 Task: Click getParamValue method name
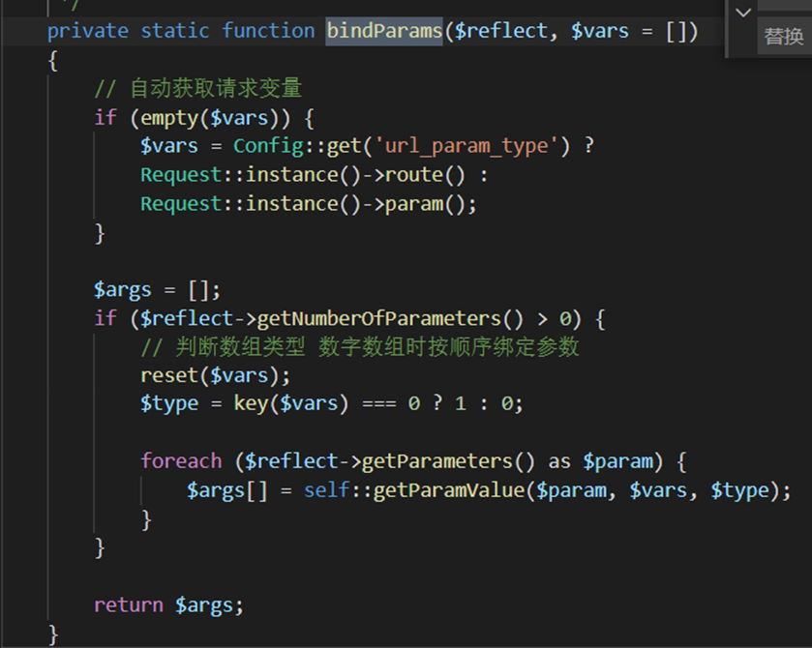coord(449,490)
